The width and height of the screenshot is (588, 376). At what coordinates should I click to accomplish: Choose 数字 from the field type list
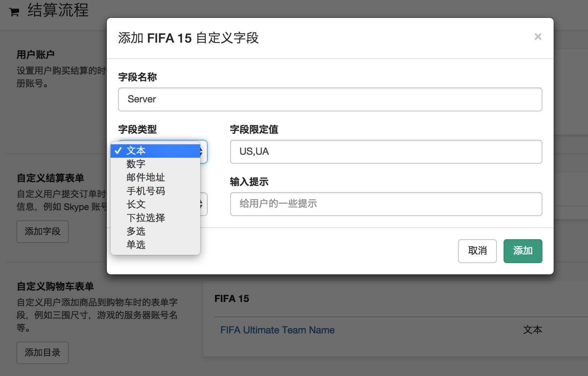136,164
